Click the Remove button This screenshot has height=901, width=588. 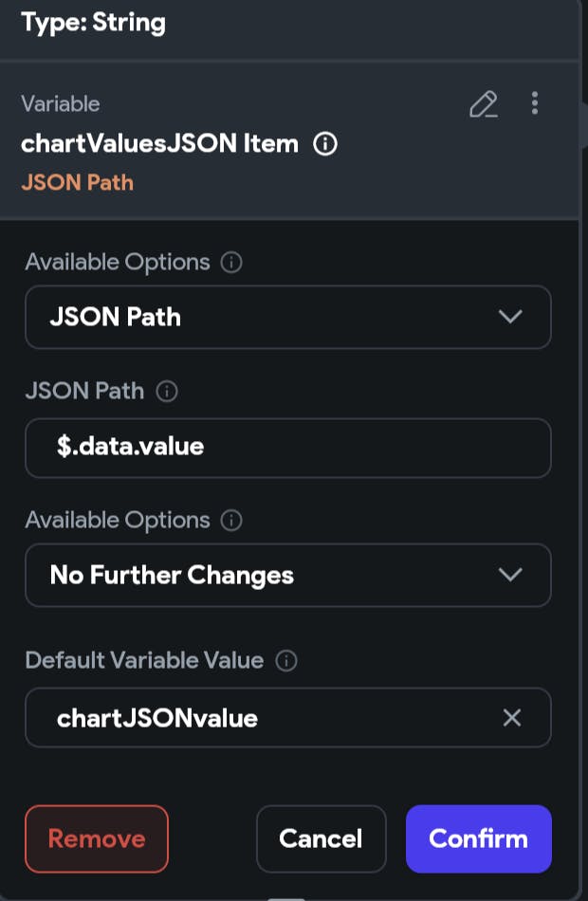[97, 839]
